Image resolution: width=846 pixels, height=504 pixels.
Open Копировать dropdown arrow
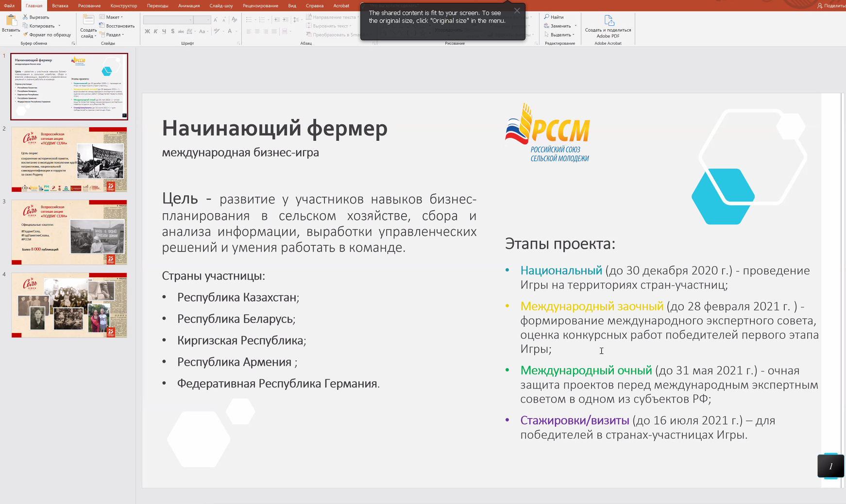coord(59,26)
